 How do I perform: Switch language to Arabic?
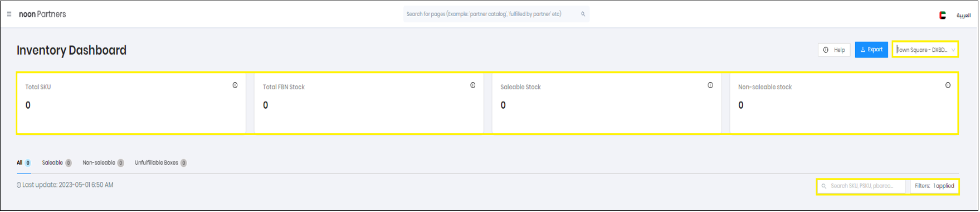point(963,15)
